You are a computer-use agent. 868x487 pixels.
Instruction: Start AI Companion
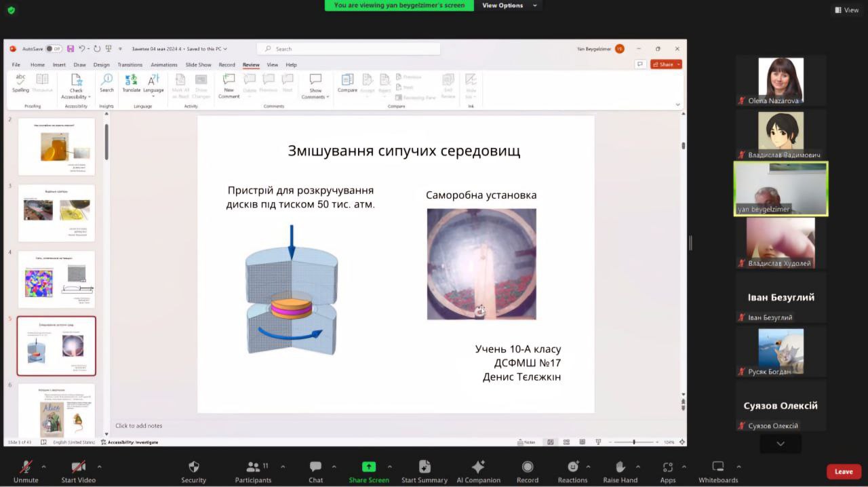[x=478, y=471]
